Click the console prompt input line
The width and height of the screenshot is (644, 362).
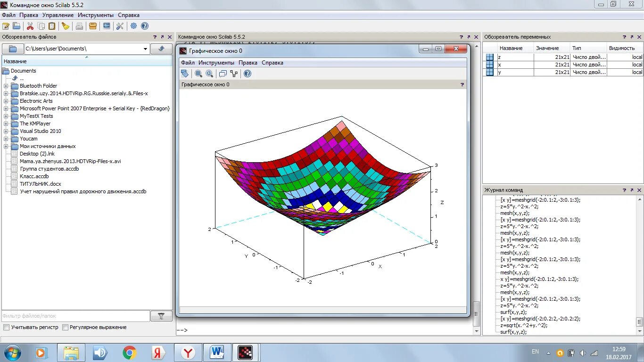325,330
